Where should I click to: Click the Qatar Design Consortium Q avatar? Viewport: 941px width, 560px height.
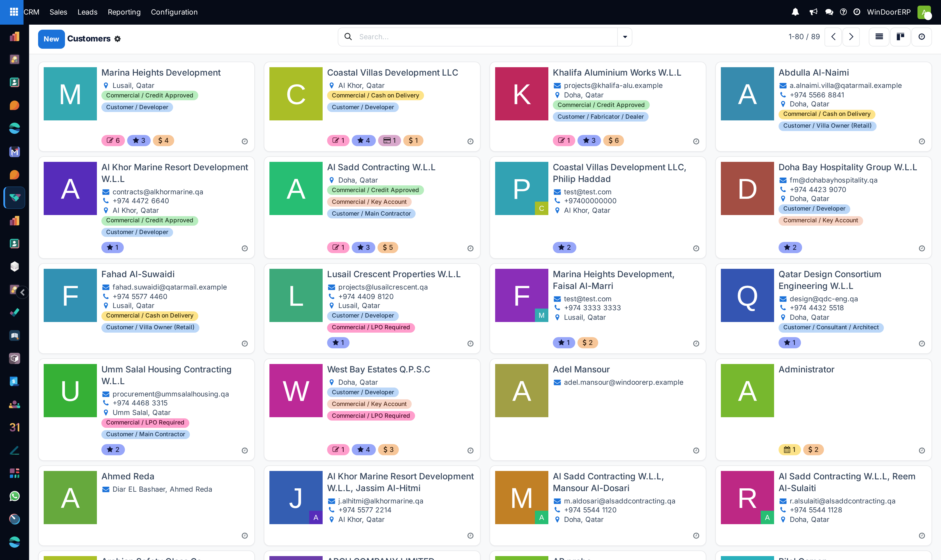coord(747,295)
